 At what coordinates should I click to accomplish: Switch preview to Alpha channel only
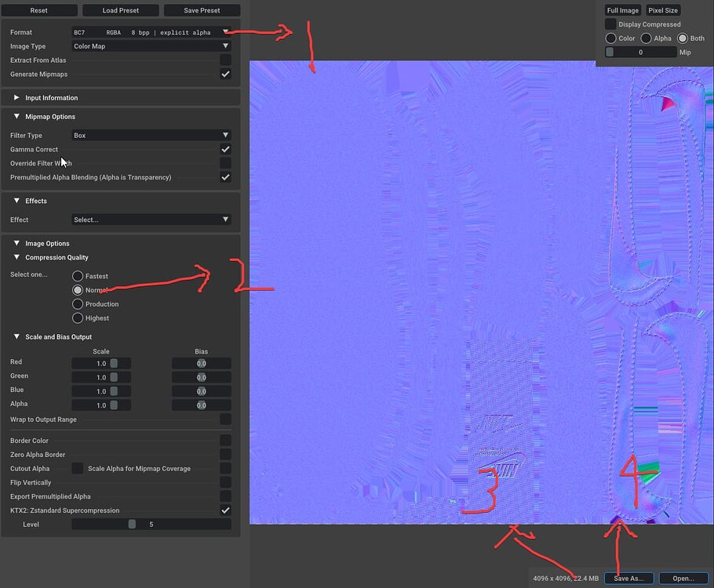pos(646,38)
